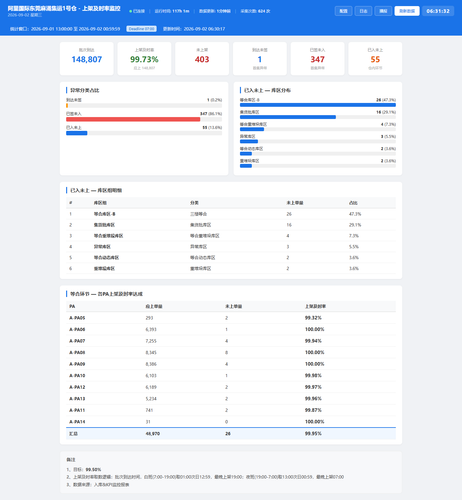The width and height of the screenshot is (462, 500).
Task: Click the 99.32% rate in the A-PA05 row
Action: coord(313,318)
